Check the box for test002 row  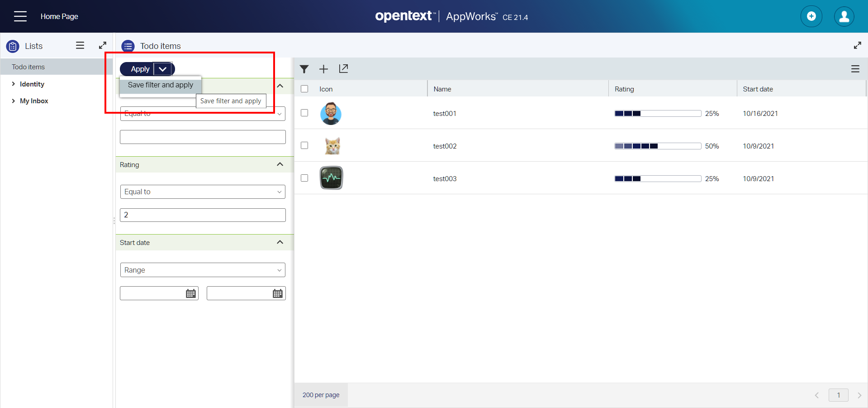coord(304,145)
